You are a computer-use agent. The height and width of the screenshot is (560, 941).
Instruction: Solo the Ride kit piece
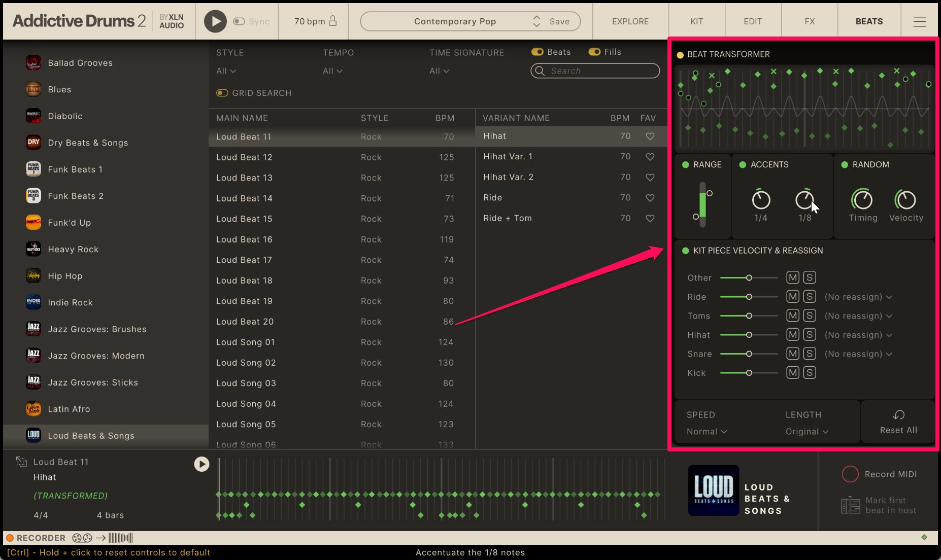(810, 297)
